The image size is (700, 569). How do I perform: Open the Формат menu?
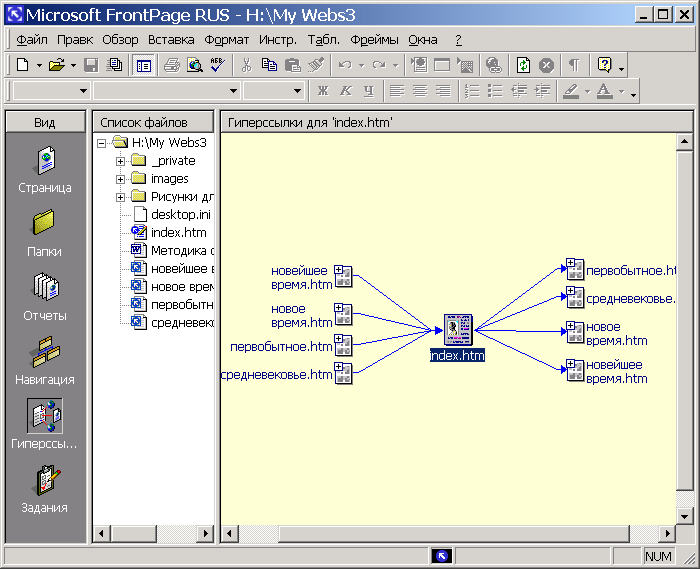(x=226, y=40)
